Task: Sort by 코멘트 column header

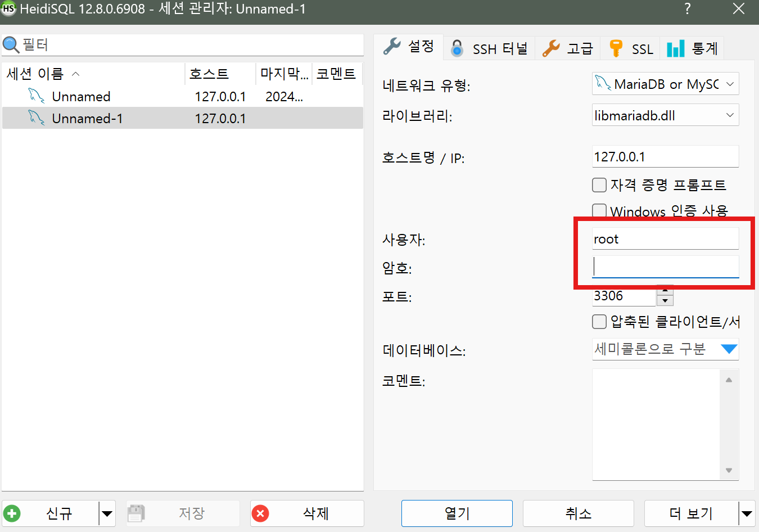Action: [x=337, y=74]
